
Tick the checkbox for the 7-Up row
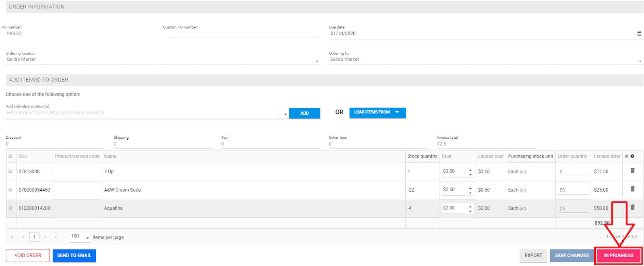coord(10,171)
